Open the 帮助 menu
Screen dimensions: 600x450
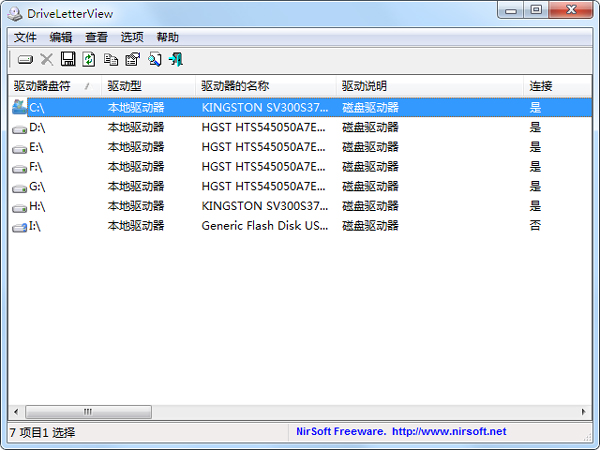click(x=168, y=37)
